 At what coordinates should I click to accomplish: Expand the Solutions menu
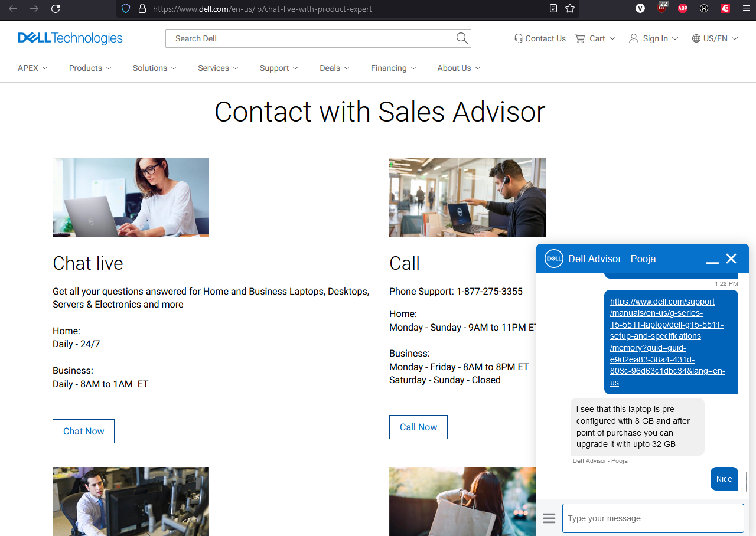[x=155, y=68]
